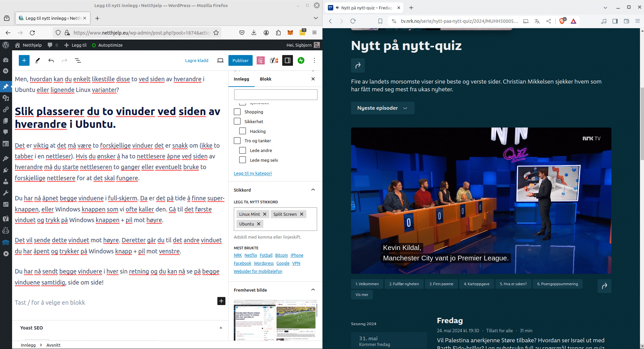Switch to the Blokk sidebar tab
This screenshot has width=644, height=349.
(x=265, y=79)
